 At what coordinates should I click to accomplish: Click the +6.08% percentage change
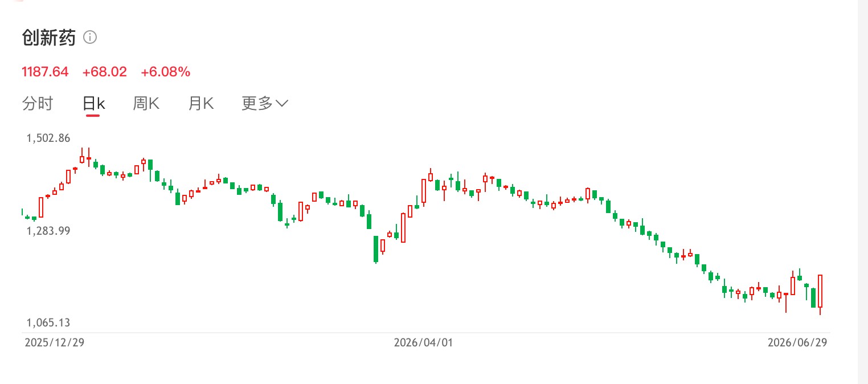pos(166,72)
